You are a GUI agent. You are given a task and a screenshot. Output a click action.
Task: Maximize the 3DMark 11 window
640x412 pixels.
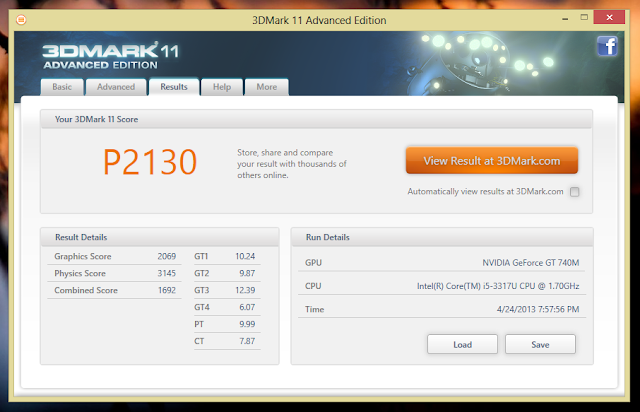pyautogui.click(x=584, y=18)
